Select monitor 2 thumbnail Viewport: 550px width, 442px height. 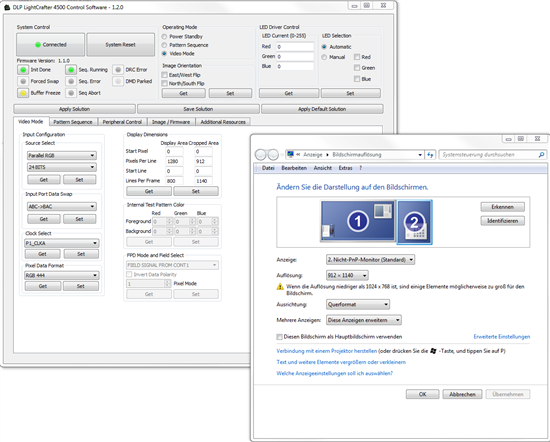pos(414,222)
